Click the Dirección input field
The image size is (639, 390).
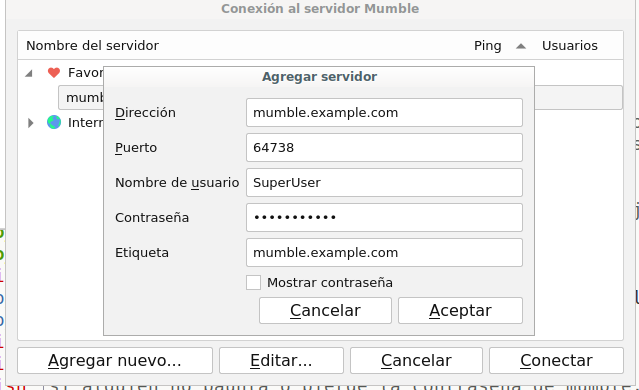coord(384,112)
